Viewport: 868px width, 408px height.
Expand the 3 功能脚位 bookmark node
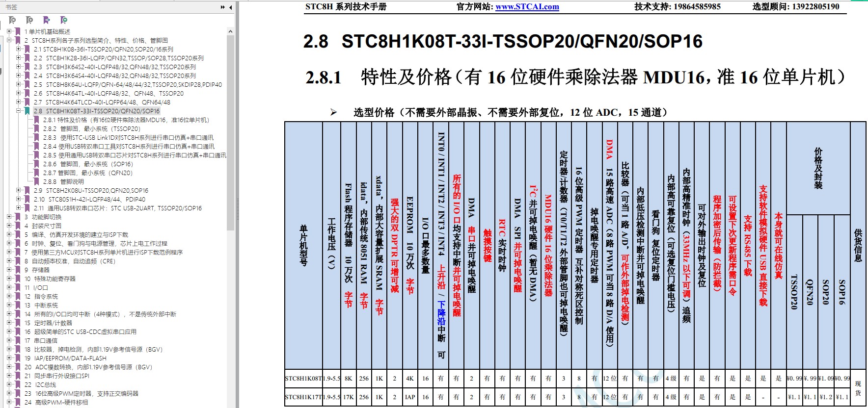coord(9,216)
